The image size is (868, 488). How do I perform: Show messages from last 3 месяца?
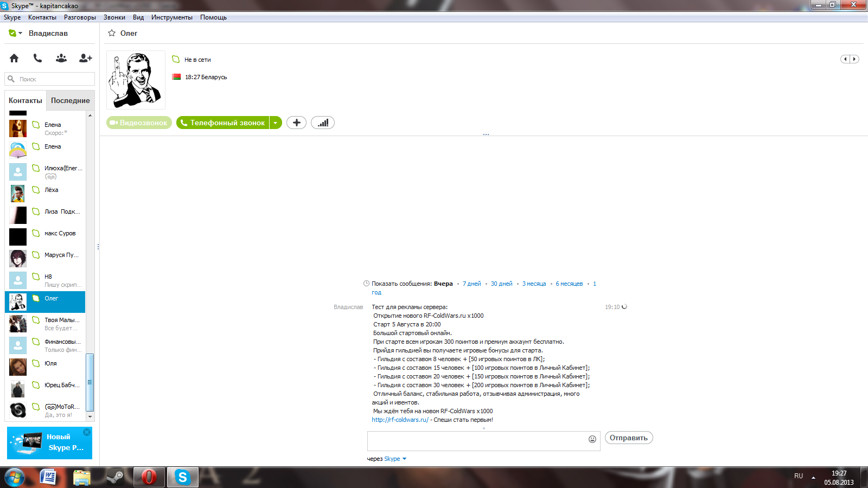point(534,284)
